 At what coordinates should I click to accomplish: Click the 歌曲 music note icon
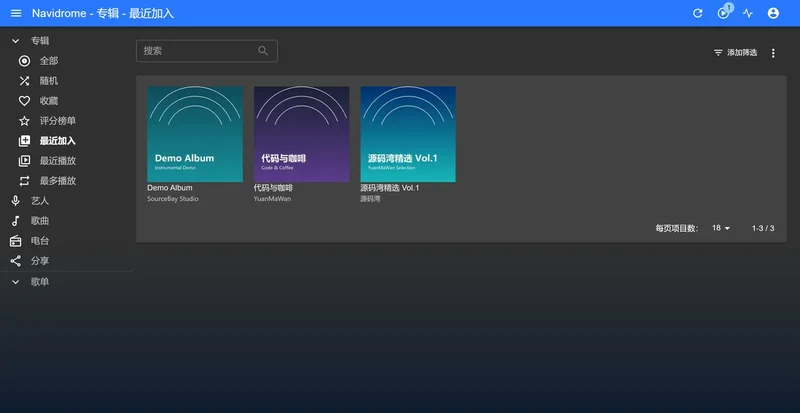click(x=16, y=221)
